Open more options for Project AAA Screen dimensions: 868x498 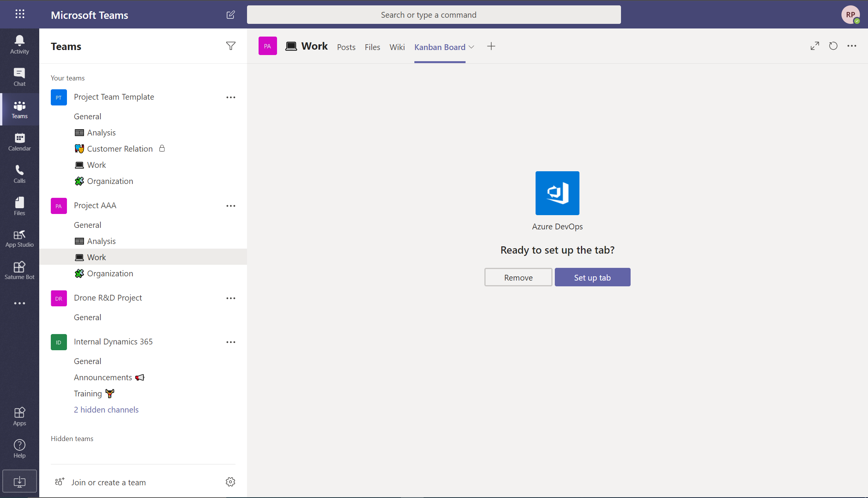(231, 206)
